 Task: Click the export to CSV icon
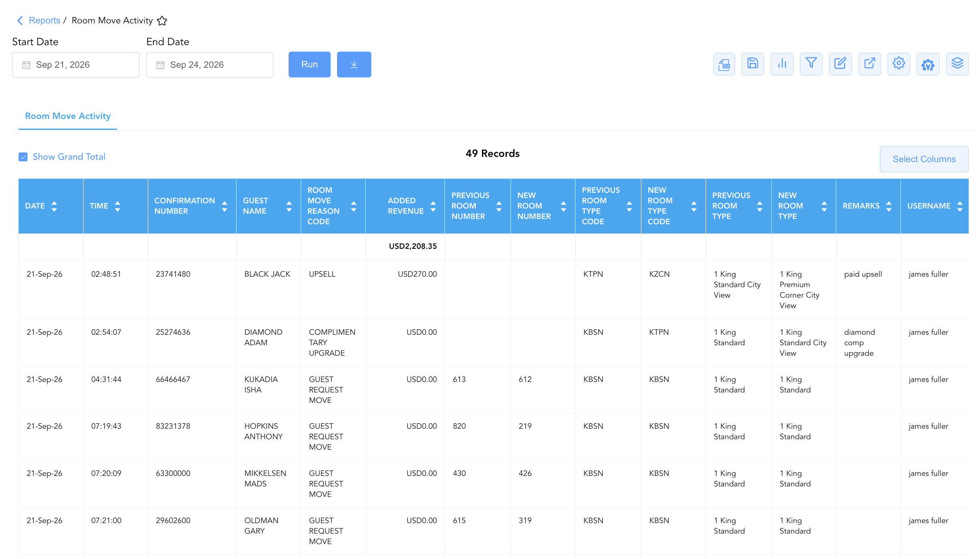pos(724,64)
